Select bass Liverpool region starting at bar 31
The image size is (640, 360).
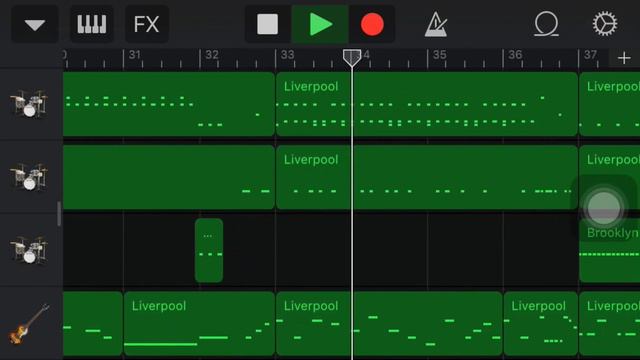[x=199, y=323]
